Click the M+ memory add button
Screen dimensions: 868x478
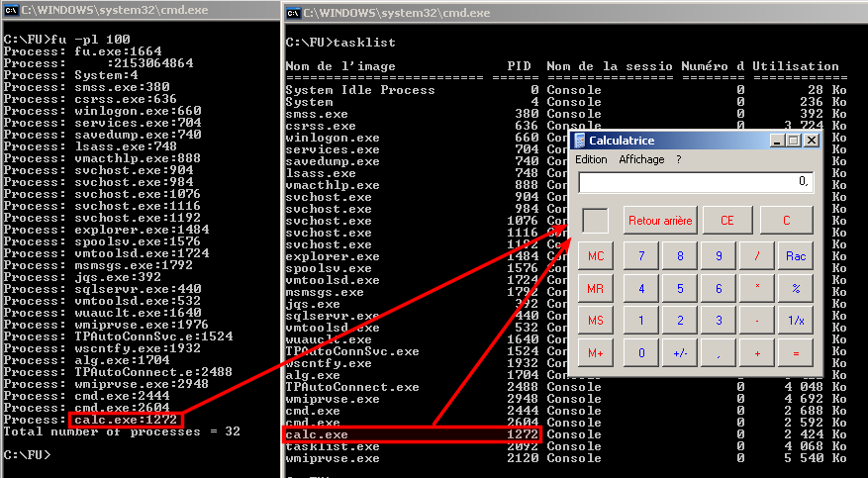[595, 353]
